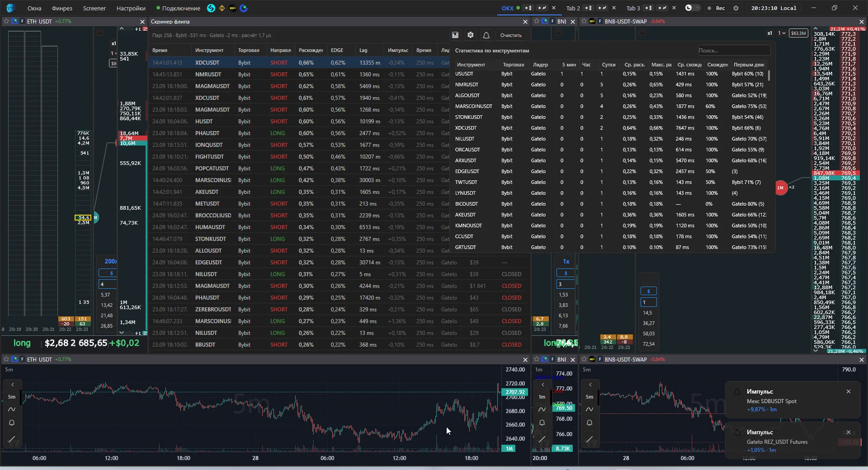Select 1m timeframe on BNB chart

542,397
